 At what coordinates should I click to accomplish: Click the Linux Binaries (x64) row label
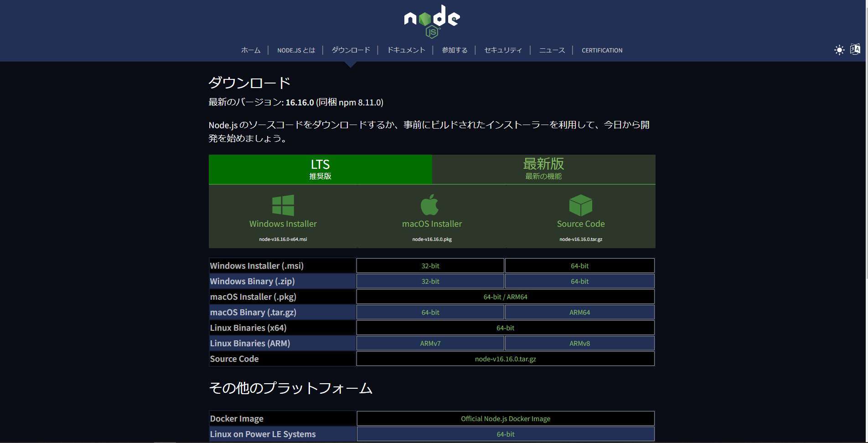(x=248, y=328)
